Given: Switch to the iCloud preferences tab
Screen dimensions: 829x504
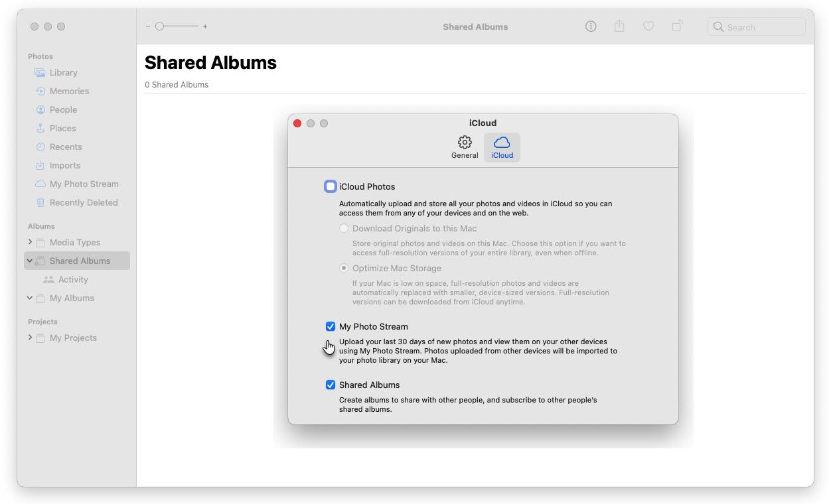Looking at the screenshot, I should [x=502, y=147].
